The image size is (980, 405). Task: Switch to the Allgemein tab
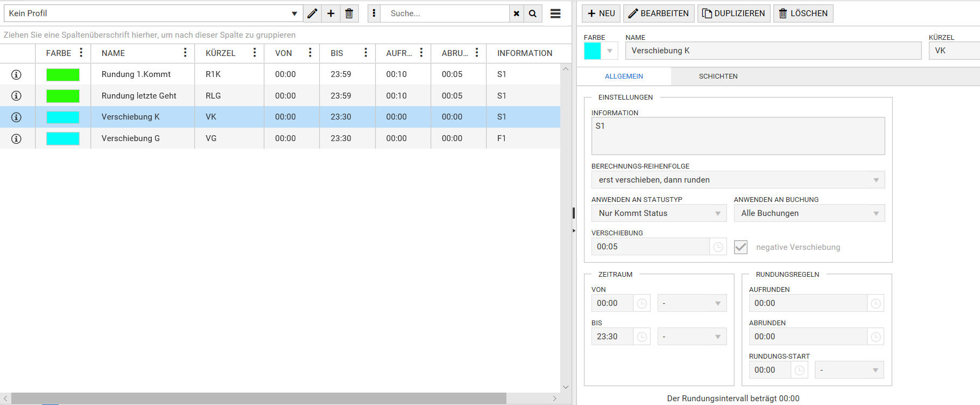pos(624,76)
